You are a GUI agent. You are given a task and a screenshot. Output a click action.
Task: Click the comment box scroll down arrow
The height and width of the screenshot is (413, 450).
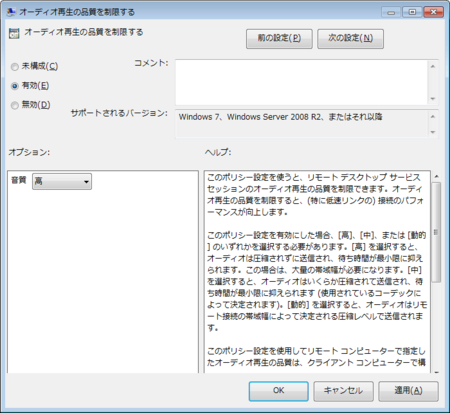[433, 99]
